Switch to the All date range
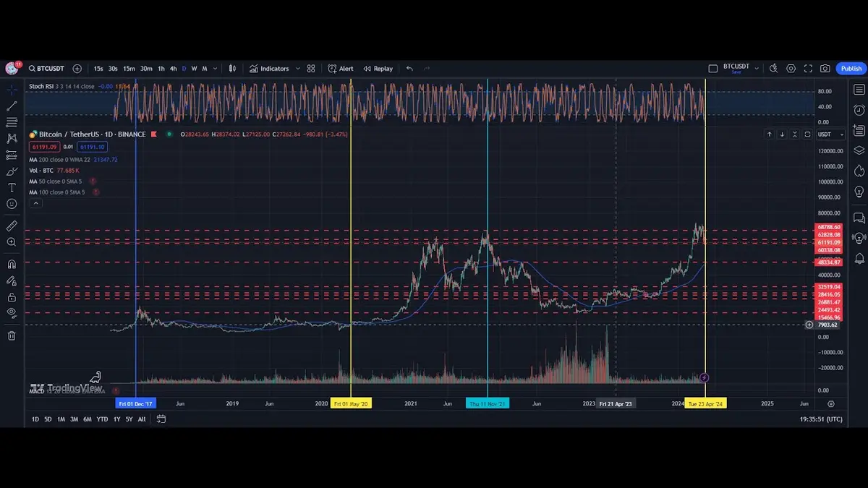Image resolution: width=868 pixels, height=488 pixels. (x=142, y=419)
